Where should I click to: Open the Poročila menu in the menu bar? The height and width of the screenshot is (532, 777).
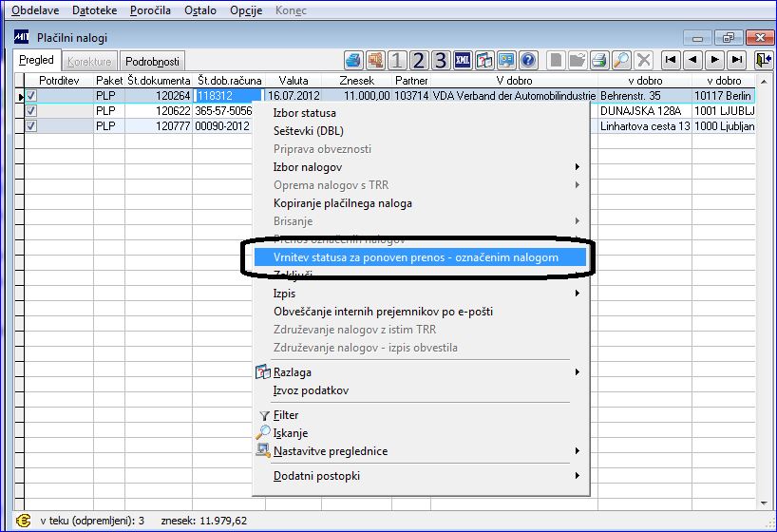click(150, 10)
